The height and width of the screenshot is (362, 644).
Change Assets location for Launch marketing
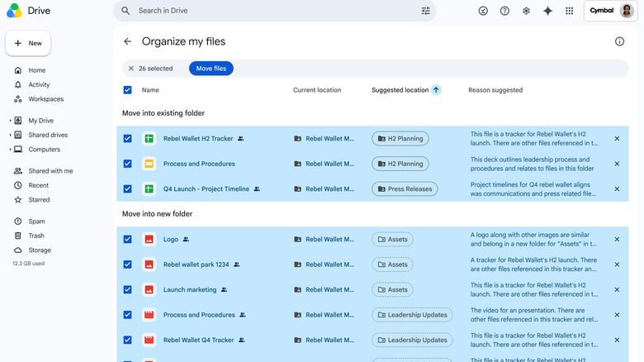tap(392, 289)
